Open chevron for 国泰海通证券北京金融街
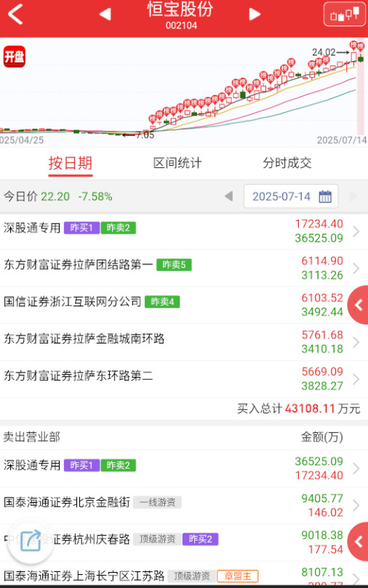The image size is (368, 588). (x=356, y=506)
